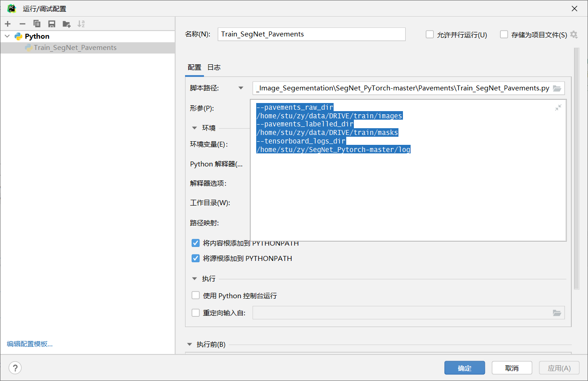
Task: Open 编辑配置模板 link
Action: point(29,344)
